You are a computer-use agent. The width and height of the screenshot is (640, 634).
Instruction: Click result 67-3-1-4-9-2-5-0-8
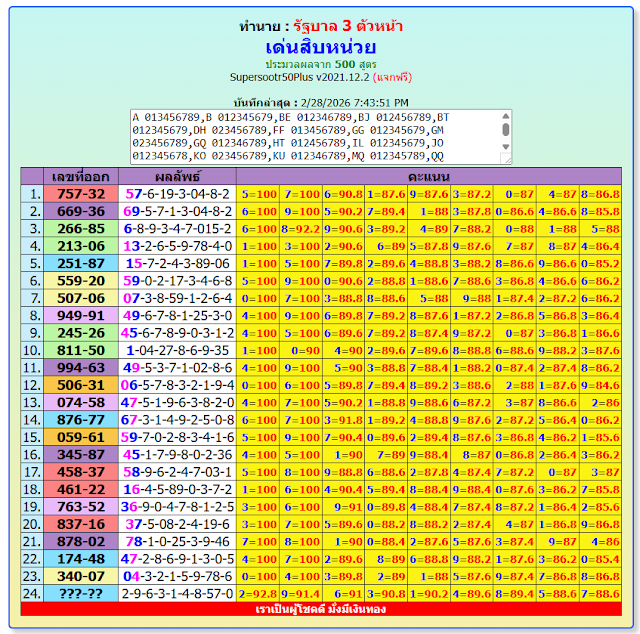click(177, 420)
